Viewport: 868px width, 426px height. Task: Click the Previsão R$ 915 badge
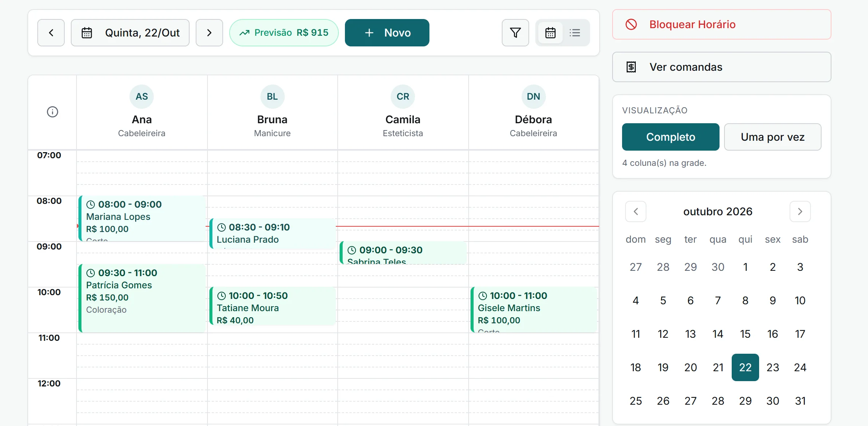pos(284,33)
